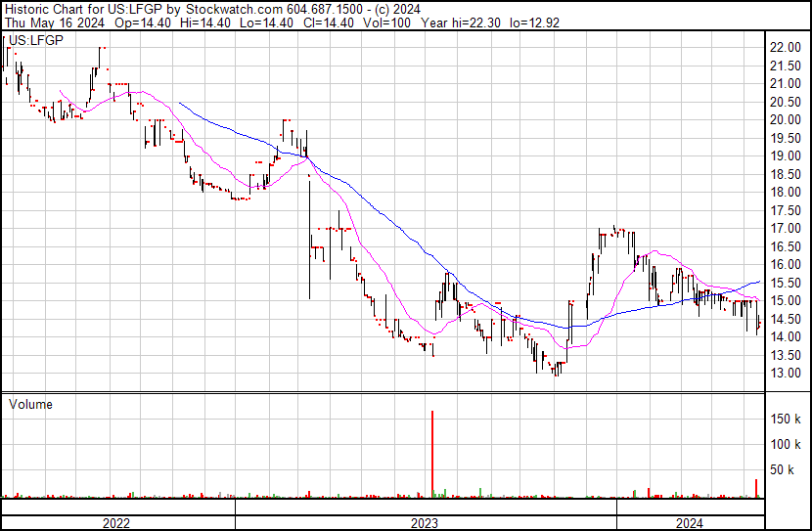The image size is (812, 531).
Task: Click the Op=14.40 open value in header
Action: click(x=145, y=22)
